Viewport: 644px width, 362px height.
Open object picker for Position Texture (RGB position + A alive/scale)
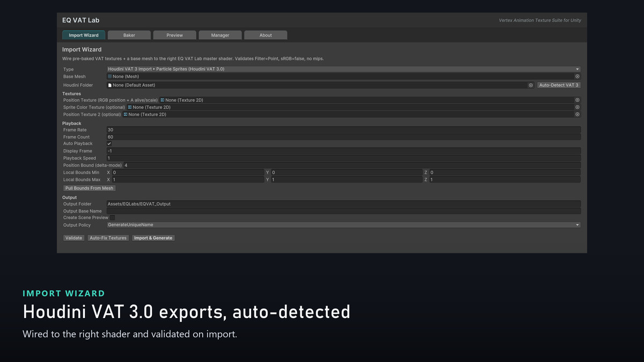point(577,100)
